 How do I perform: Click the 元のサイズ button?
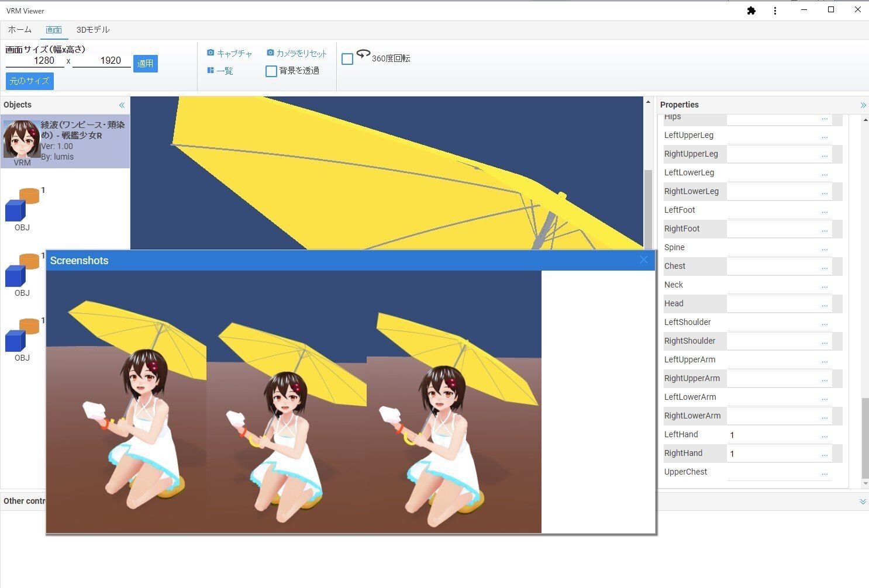coord(30,81)
